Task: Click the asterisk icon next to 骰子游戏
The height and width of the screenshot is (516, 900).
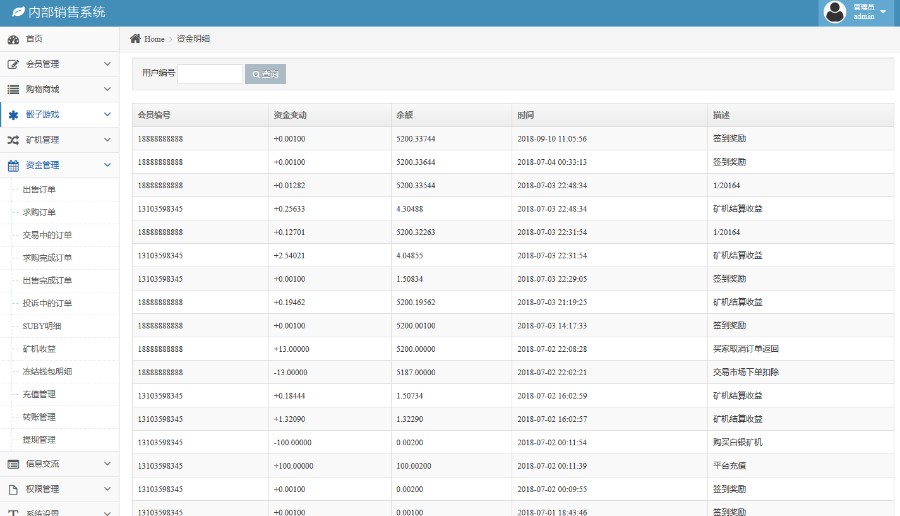Action: tap(13, 115)
